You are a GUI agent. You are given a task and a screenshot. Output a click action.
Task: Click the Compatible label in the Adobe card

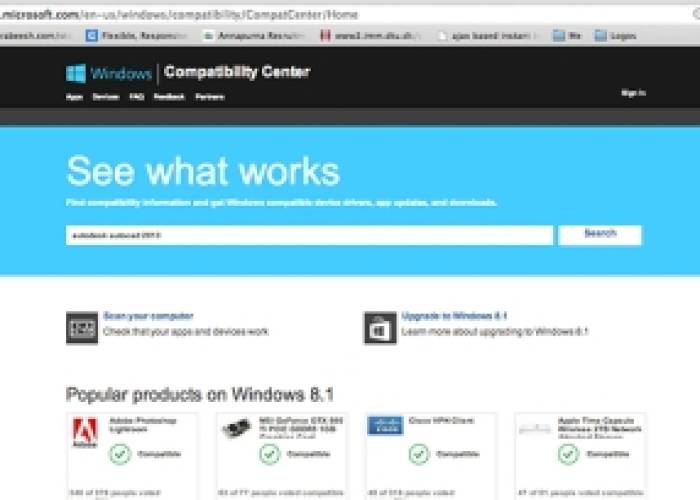(x=159, y=454)
